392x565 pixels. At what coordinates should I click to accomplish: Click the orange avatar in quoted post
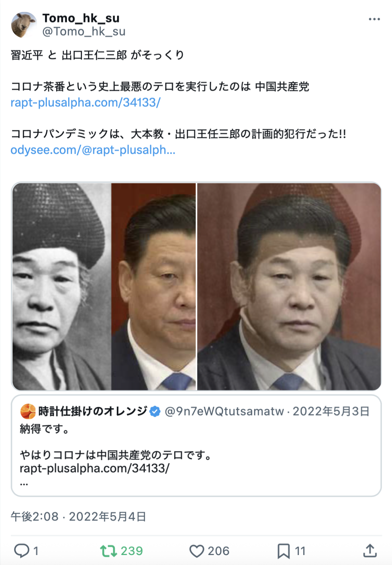pyautogui.click(x=28, y=411)
